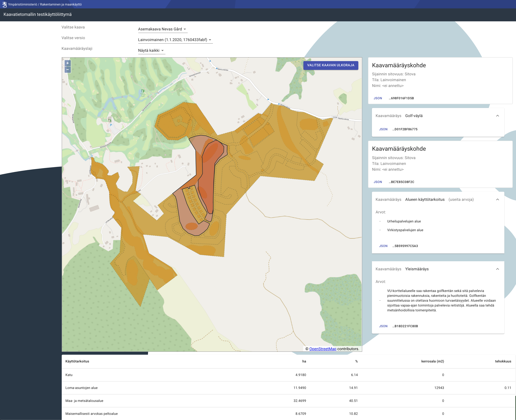516x420 pixels.
Task: Click the Golf-väylä regulation title
Action: point(414,116)
